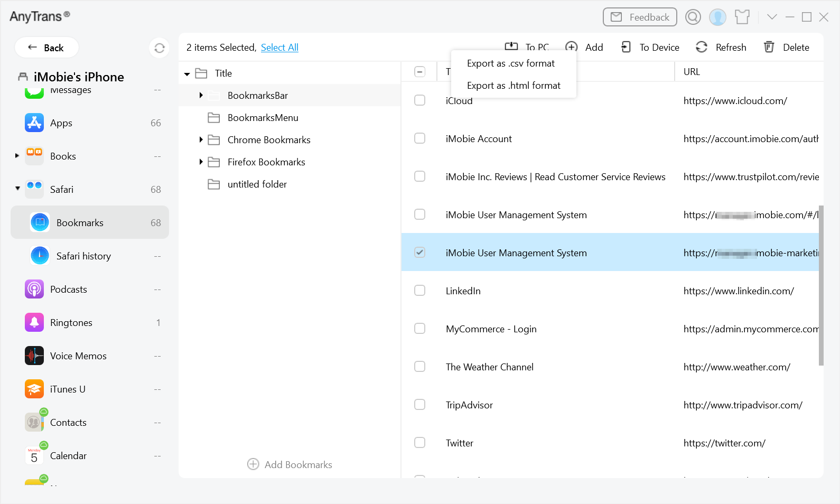Click the Safari icon in sidebar

click(34, 189)
